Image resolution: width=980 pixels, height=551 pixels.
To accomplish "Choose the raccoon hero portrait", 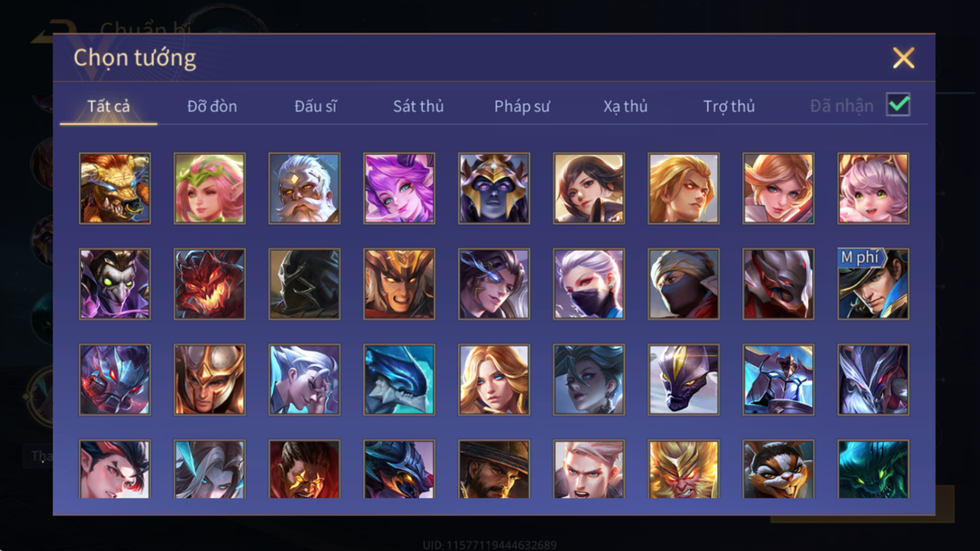I will pyautogui.click(x=778, y=469).
